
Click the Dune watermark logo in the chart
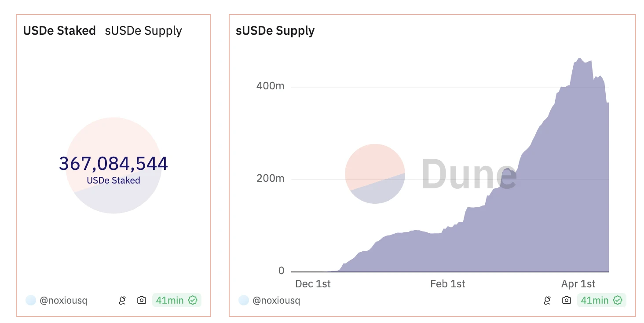pyautogui.click(x=431, y=174)
